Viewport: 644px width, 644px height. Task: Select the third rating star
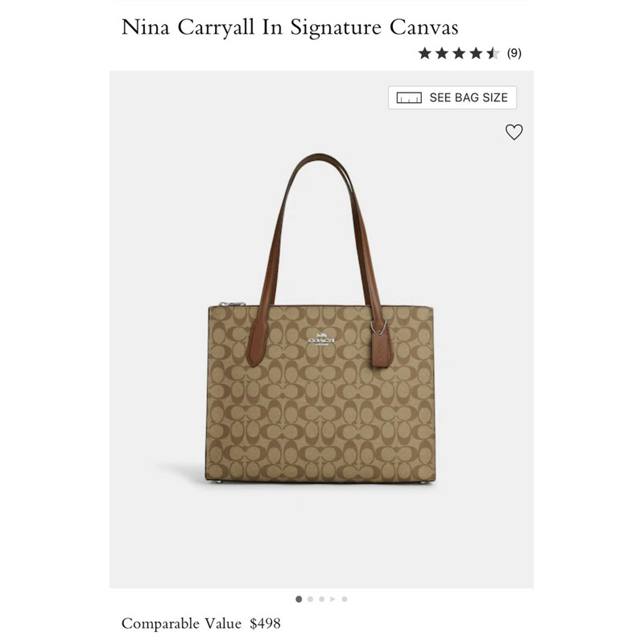459,53
